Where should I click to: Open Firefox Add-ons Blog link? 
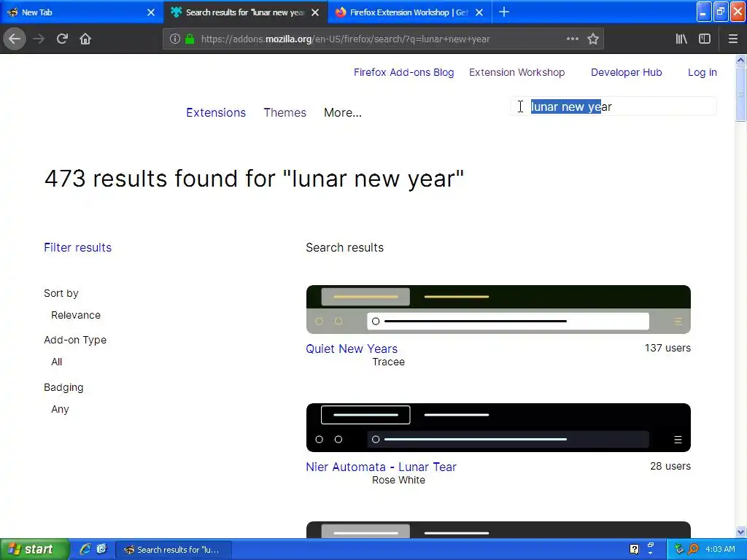pyautogui.click(x=403, y=72)
